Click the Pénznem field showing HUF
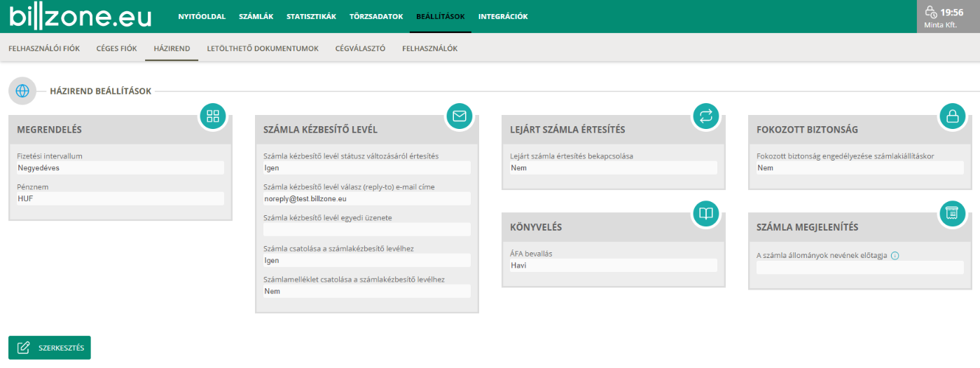Image resolution: width=980 pixels, height=368 pixels. click(120, 199)
